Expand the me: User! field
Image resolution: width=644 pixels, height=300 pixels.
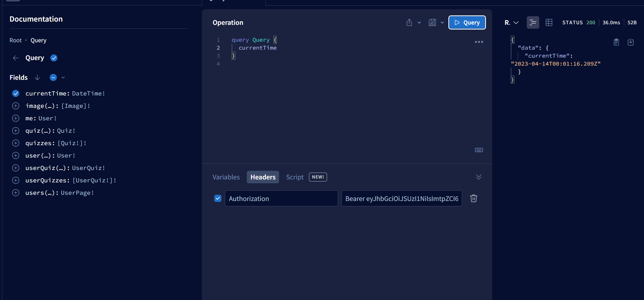tap(15, 118)
